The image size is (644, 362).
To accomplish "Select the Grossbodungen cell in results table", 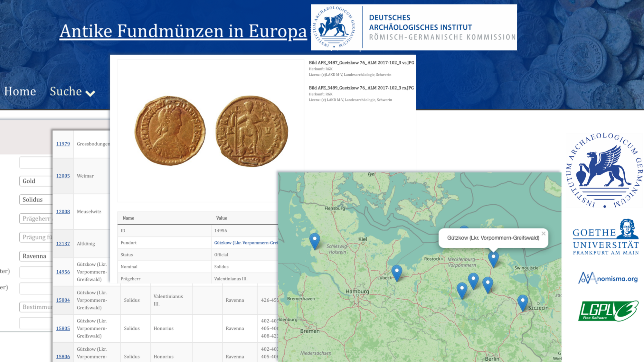I will [x=92, y=144].
